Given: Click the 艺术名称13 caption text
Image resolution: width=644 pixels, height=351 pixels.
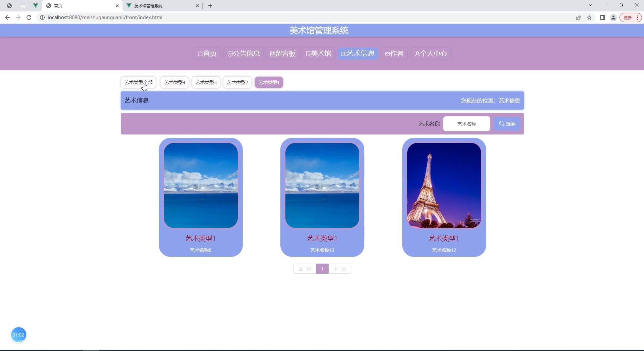Looking at the screenshot, I should (x=322, y=250).
